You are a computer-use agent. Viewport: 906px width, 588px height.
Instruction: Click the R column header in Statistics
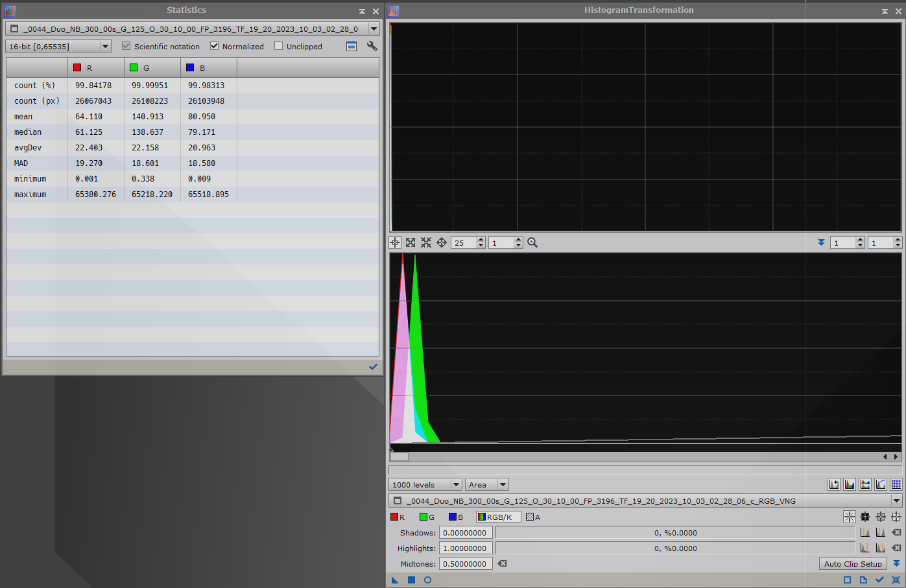pyautogui.click(x=96, y=67)
